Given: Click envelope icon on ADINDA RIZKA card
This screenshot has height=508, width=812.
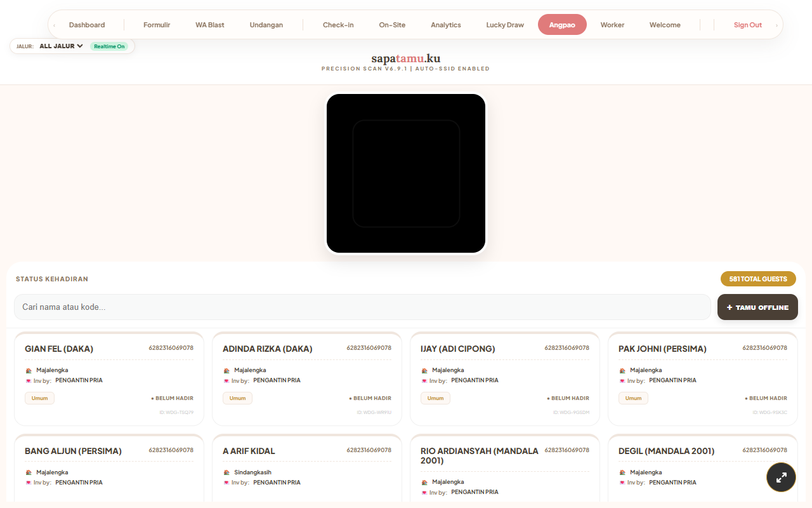Looking at the screenshot, I should pyautogui.click(x=226, y=381).
